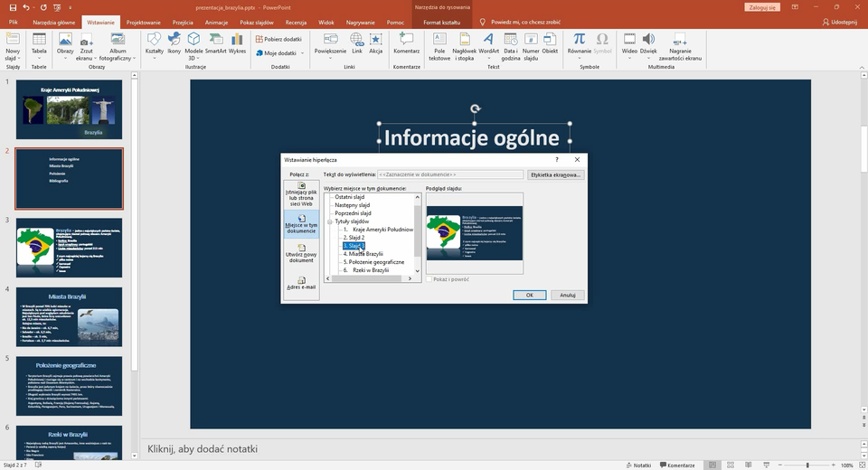The height and width of the screenshot is (470, 868).
Task: Click the Etykietka ekranowa button
Action: (x=556, y=174)
